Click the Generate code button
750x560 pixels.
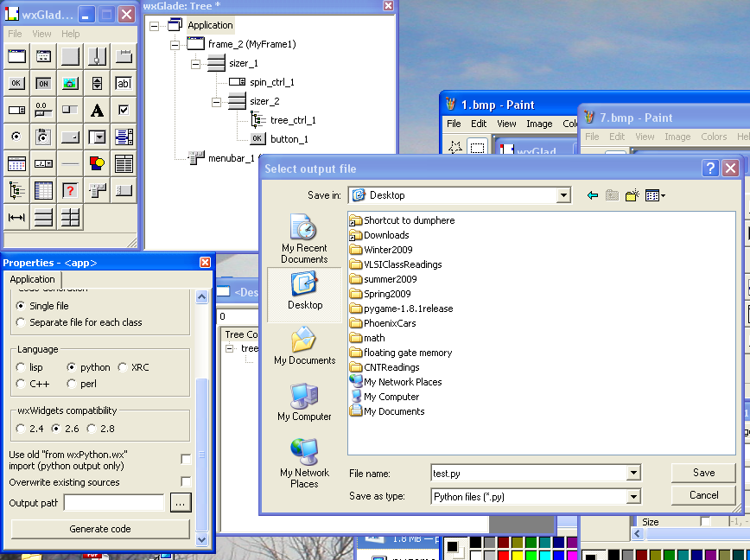point(100,529)
